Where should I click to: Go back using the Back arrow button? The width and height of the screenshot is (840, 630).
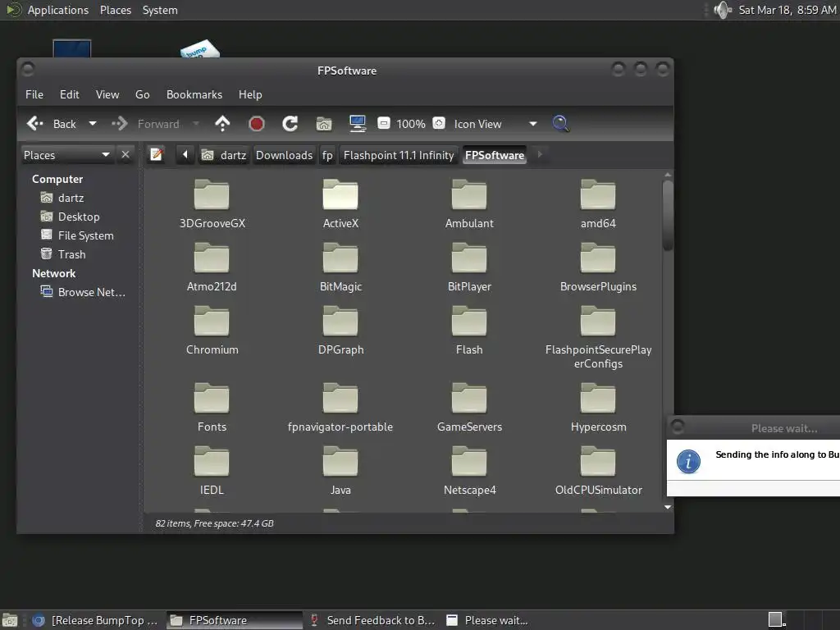point(51,124)
